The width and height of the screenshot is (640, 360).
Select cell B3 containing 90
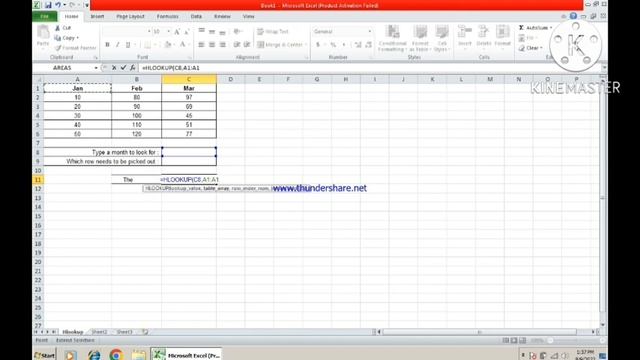136,107
